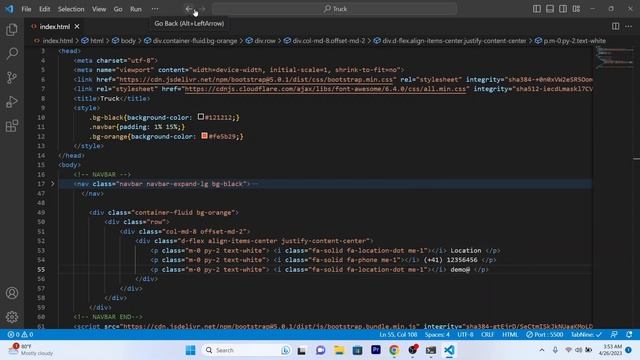
Task: Open the Spaces: 4 indentation selector
Action: 437,334
